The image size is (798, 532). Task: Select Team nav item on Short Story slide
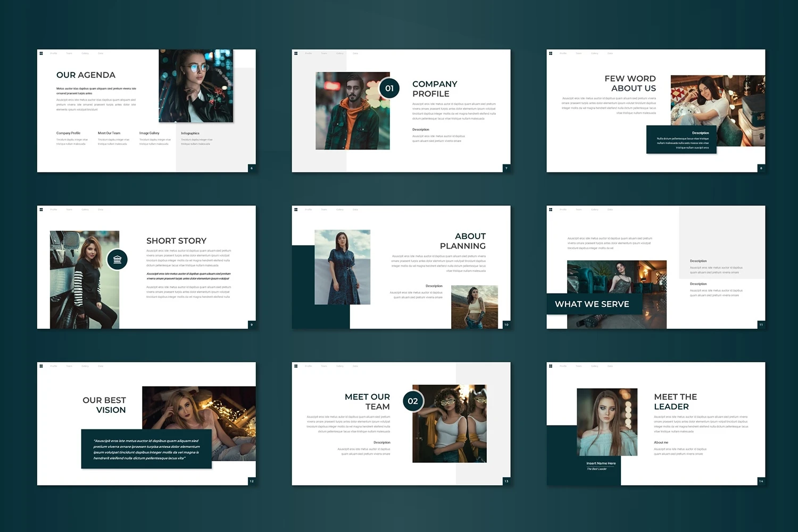click(x=69, y=210)
